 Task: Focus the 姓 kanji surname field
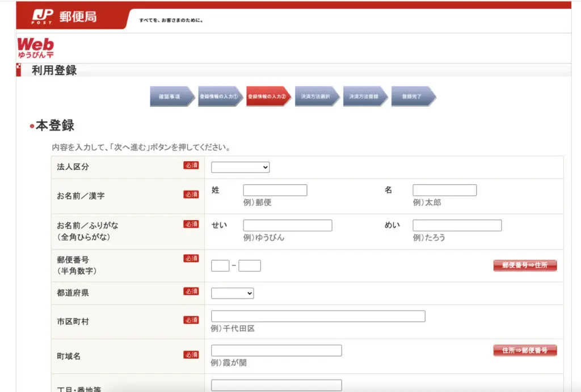coord(275,190)
